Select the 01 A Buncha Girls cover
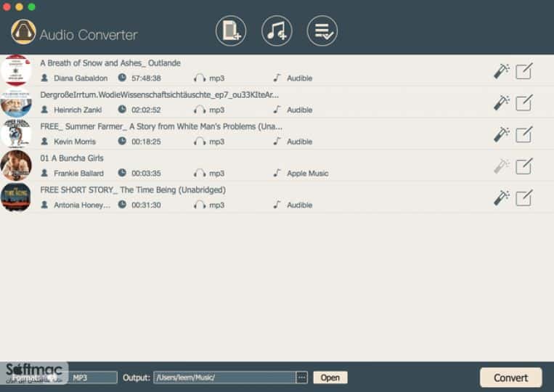This screenshot has height=392, width=554. 15,166
